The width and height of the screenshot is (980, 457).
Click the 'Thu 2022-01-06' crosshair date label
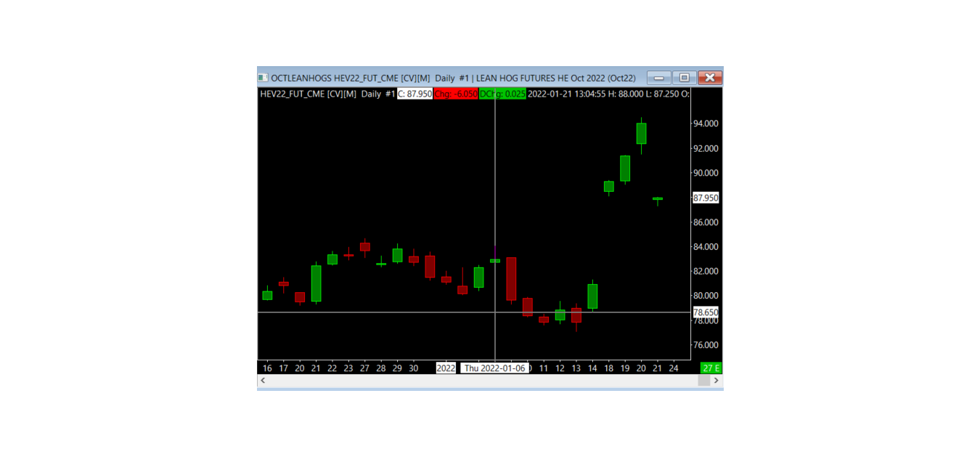(494, 368)
